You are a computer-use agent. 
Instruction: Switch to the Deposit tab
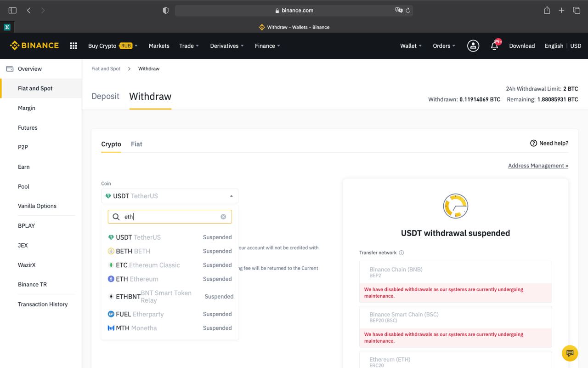tap(105, 96)
